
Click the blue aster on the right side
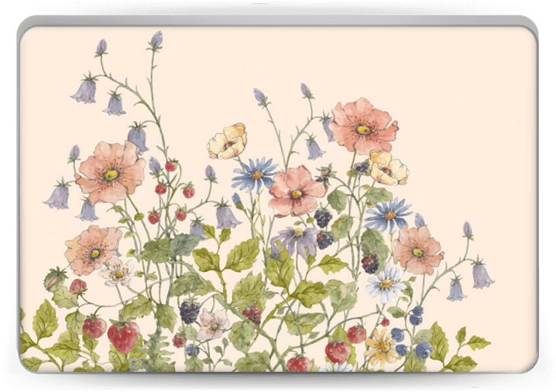390,215
